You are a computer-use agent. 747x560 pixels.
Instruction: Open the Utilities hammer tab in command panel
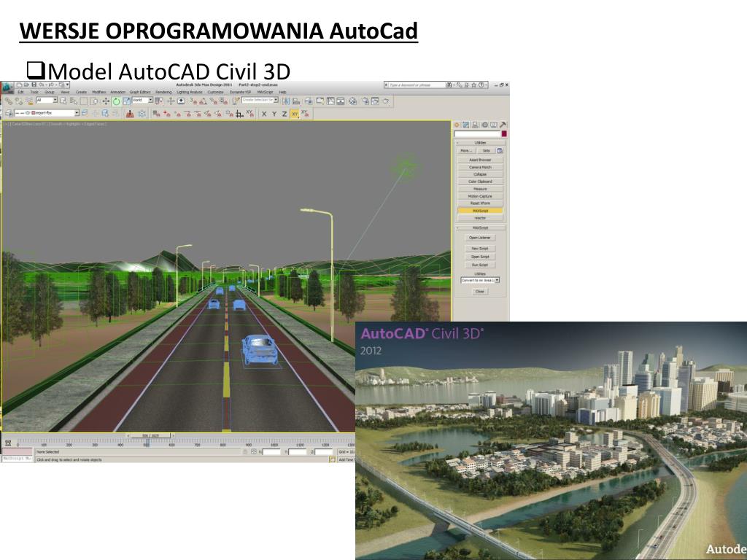503,125
